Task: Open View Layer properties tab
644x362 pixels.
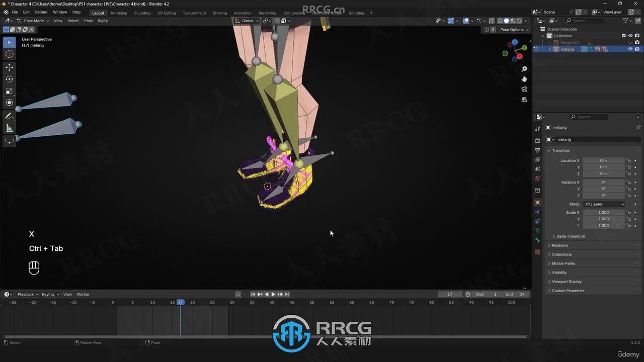Action: coord(537,159)
